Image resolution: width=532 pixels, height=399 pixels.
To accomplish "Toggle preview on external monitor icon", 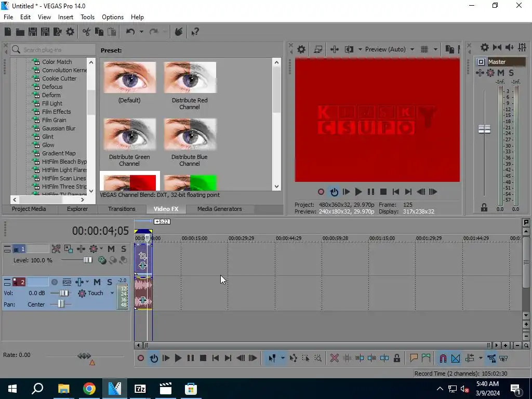I will click(318, 49).
